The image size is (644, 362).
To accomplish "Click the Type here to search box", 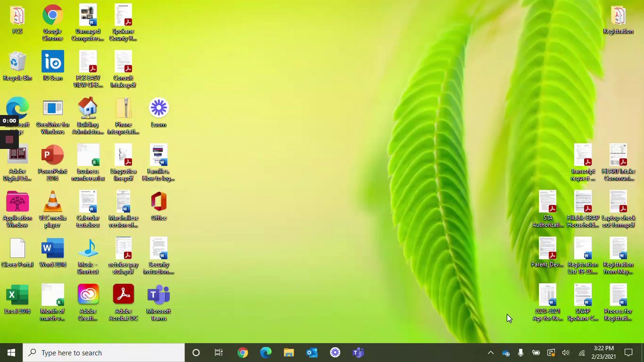I will (104, 353).
